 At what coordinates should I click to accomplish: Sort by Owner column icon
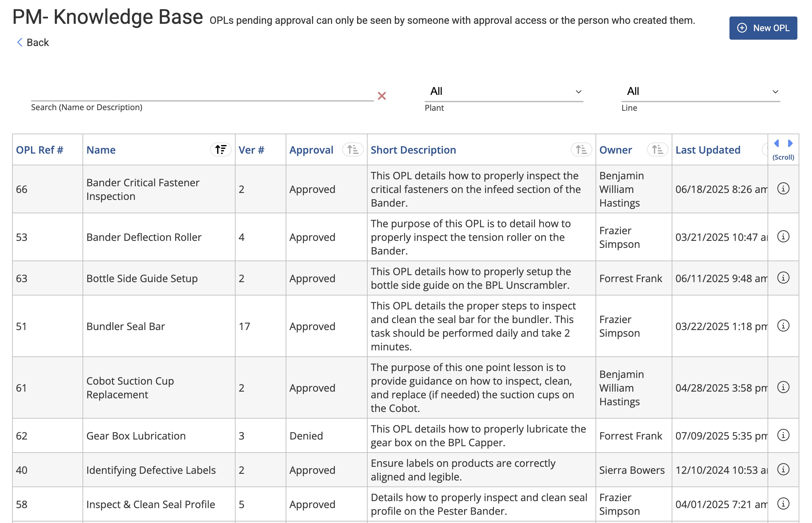point(657,149)
